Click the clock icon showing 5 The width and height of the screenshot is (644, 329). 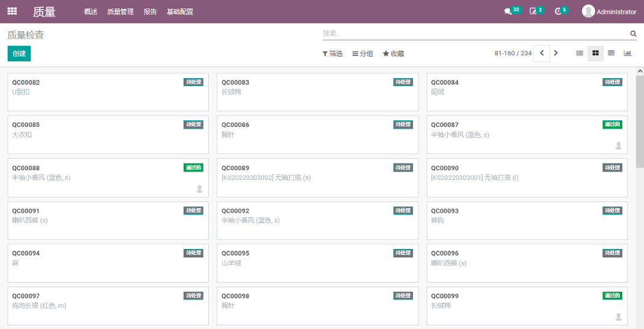click(x=558, y=11)
